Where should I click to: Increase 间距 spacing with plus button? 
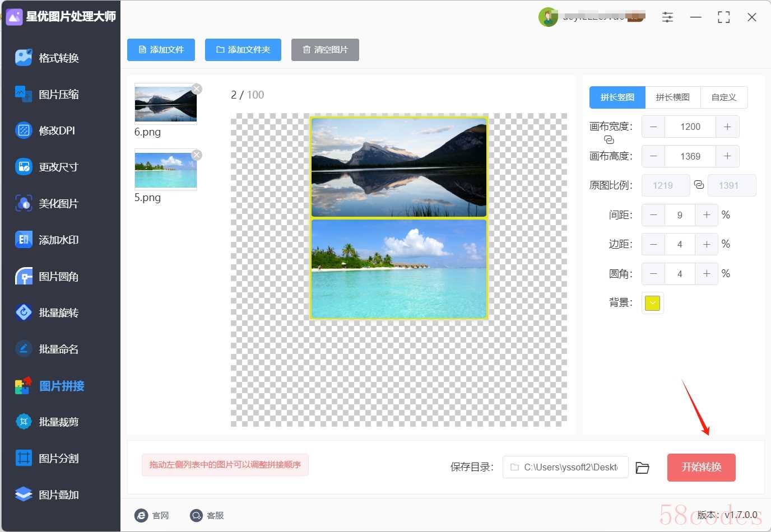pyautogui.click(x=707, y=215)
